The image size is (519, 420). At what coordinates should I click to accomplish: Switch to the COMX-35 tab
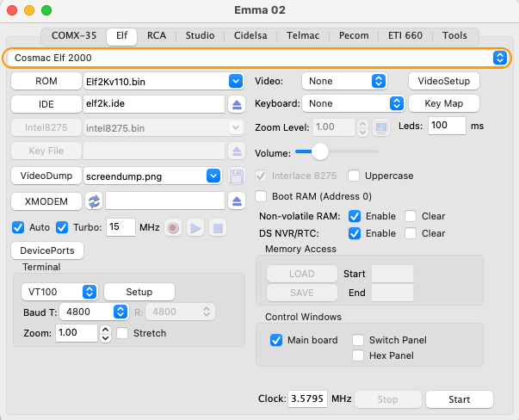point(74,35)
